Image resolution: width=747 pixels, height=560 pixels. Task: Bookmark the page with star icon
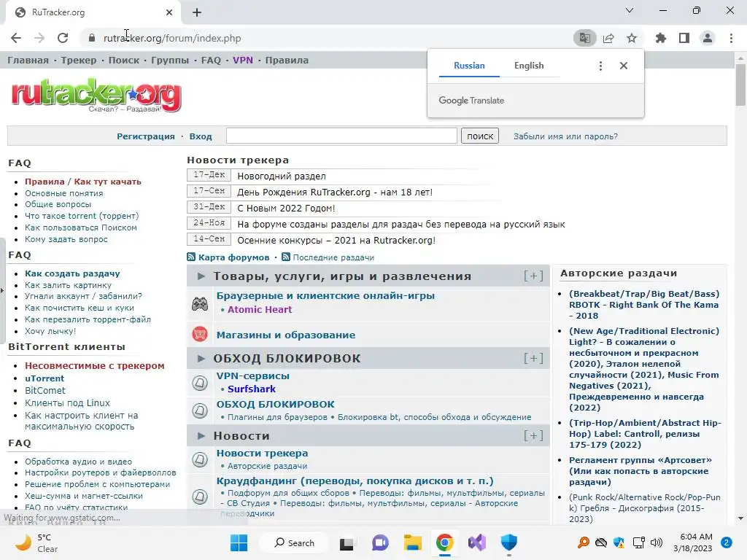[x=632, y=38]
